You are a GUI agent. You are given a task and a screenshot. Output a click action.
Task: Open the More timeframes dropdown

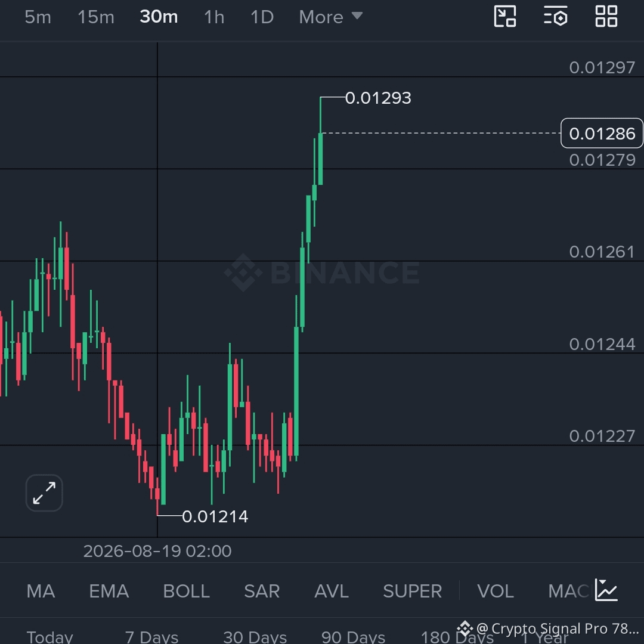click(x=330, y=17)
